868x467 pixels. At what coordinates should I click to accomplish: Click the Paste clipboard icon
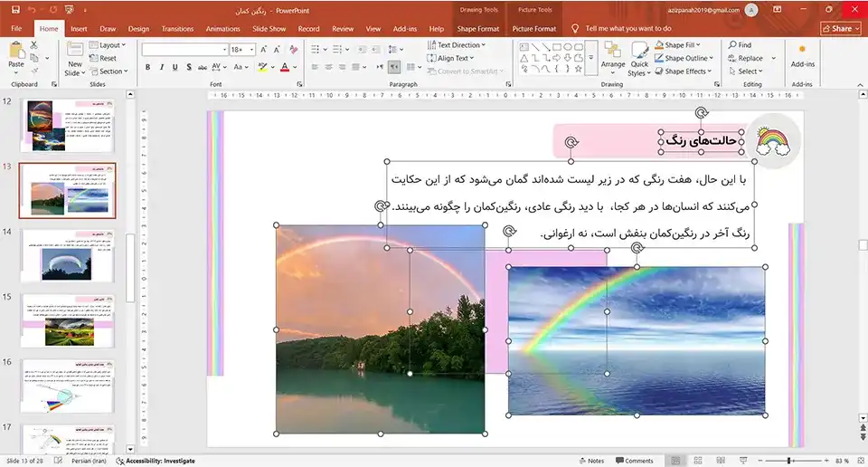click(x=16, y=52)
